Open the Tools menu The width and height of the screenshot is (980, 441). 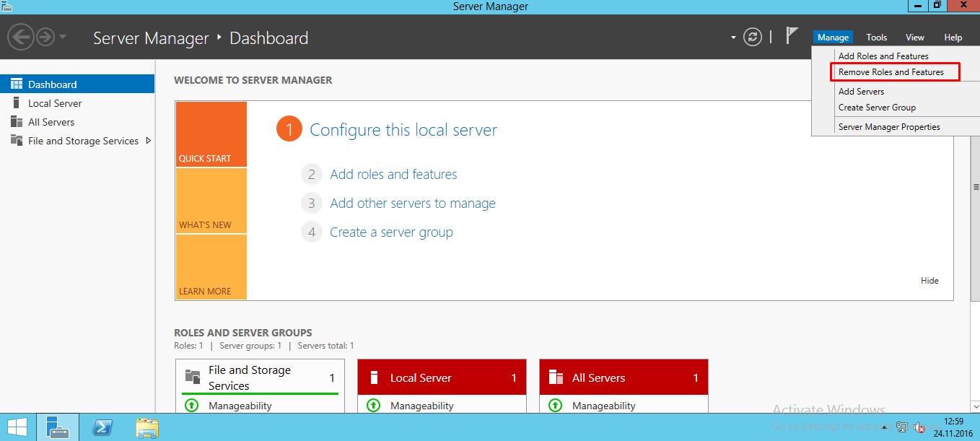(876, 38)
